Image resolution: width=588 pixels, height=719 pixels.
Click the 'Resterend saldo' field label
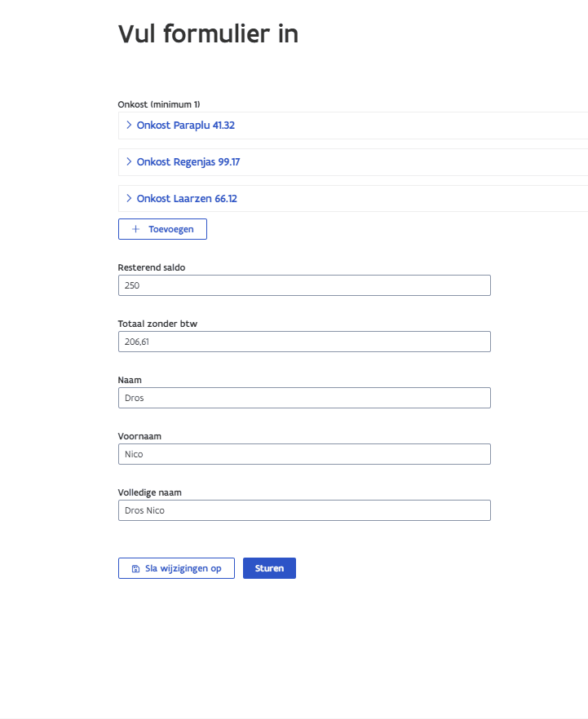(152, 267)
